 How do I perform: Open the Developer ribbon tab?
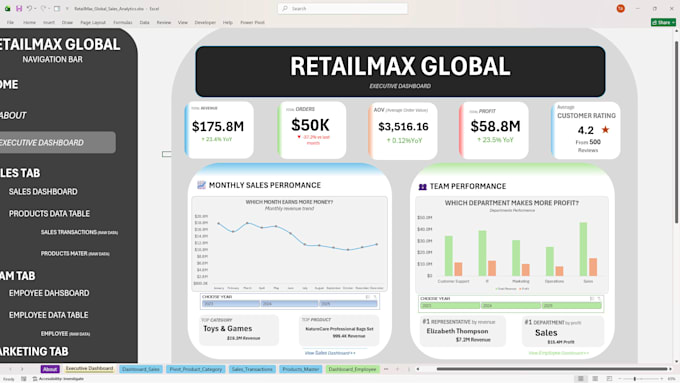(x=205, y=23)
